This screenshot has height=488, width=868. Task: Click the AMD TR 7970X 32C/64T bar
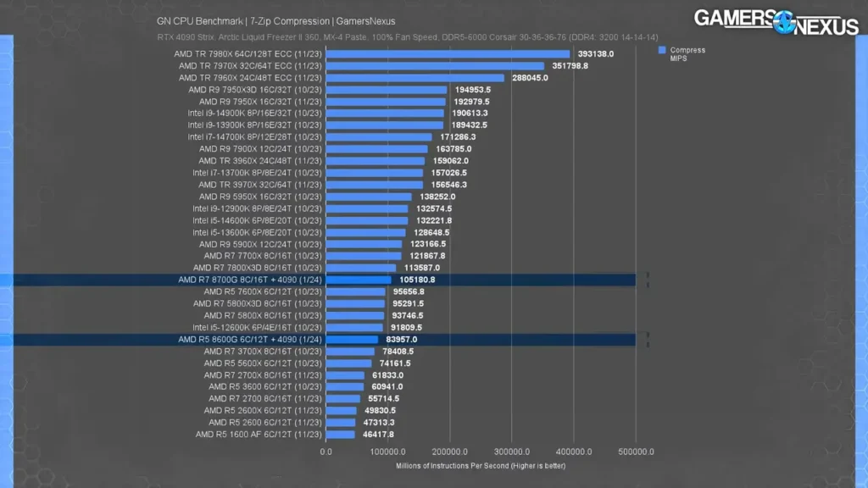click(435, 66)
